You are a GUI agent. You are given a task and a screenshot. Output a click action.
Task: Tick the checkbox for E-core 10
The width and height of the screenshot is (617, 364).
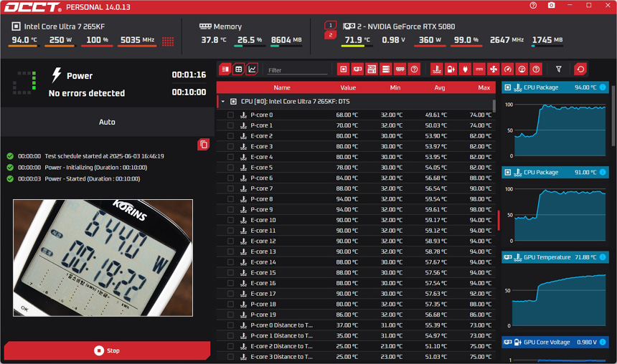click(x=230, y=220)
